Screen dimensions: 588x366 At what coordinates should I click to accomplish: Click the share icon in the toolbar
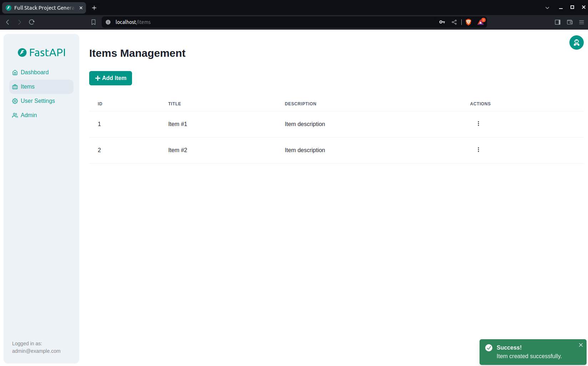point(454,22)
